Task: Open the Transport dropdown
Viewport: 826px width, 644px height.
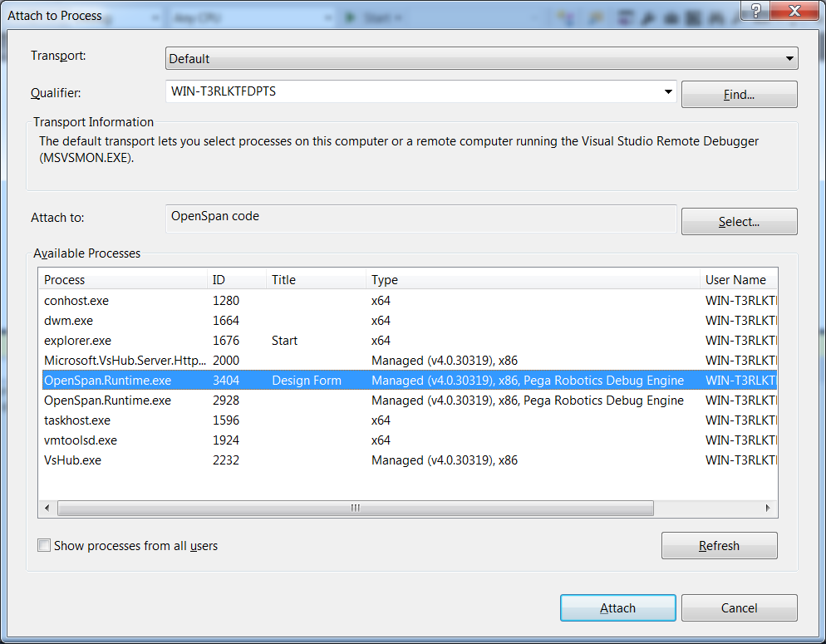Action: [481, 59]
